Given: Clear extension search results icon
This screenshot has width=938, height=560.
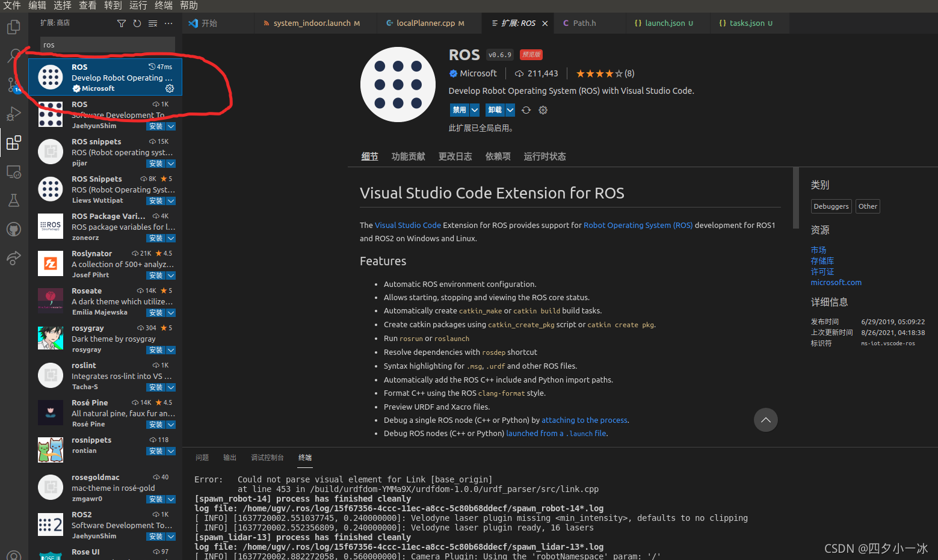Looking at the screenshot, I should [153, 23].
